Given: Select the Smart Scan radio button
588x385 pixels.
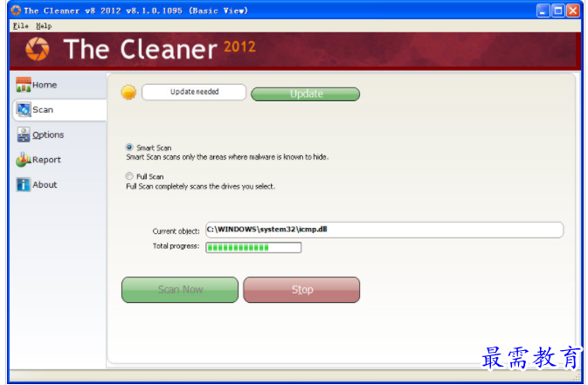Looking at the screenshot, I should (x=129, y=148).
